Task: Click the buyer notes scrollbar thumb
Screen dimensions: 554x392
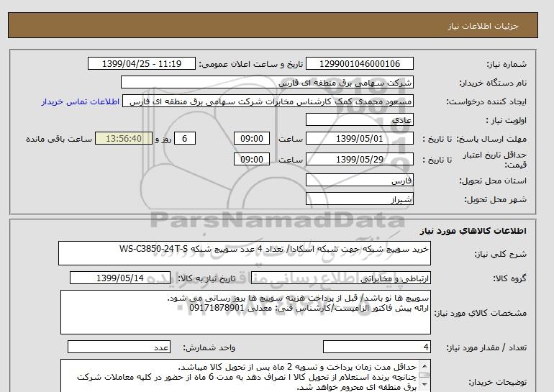Action: pyautogui.click(x=424, y=375)
